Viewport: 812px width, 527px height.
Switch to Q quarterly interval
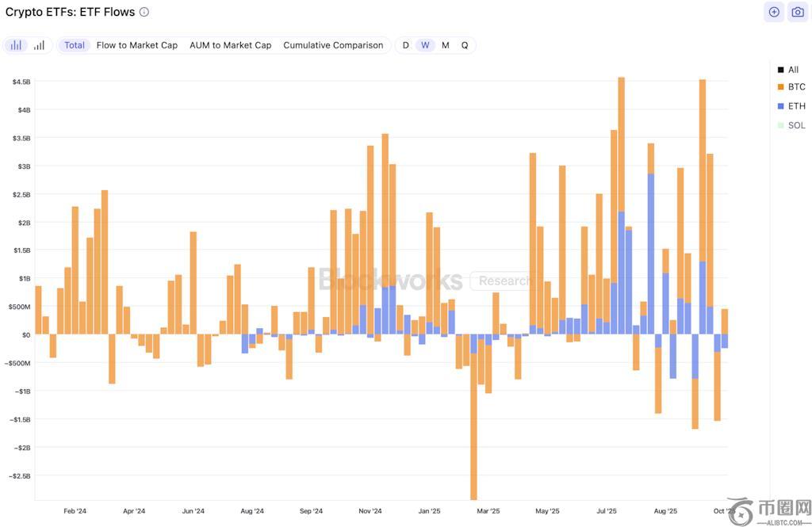[x=465, y=45]
